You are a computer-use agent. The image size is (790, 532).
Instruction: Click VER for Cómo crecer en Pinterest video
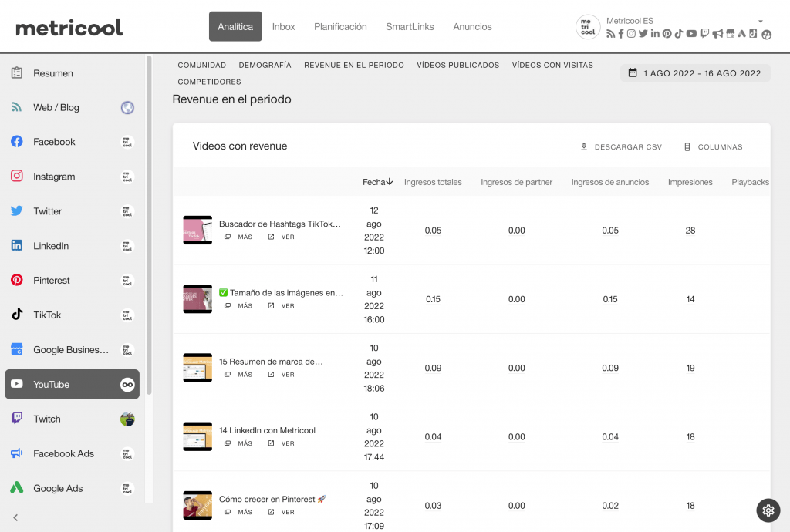pos(281,513)
